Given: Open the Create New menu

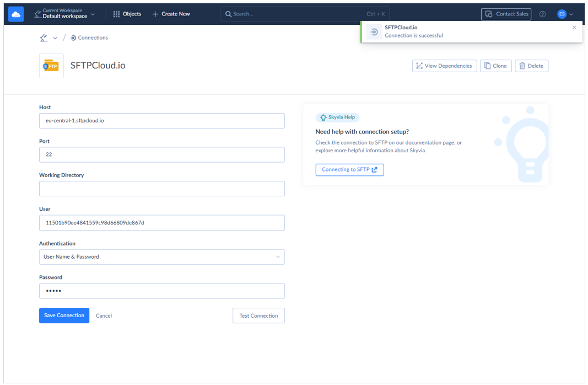Looking at the screenshot, I should pos(171,14).
